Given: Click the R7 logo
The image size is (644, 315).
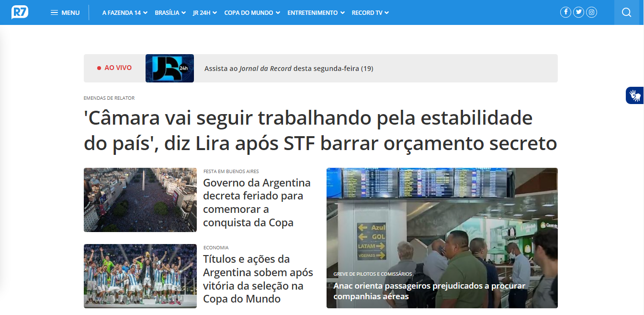Looking at the screenshot, I should 20,12.
